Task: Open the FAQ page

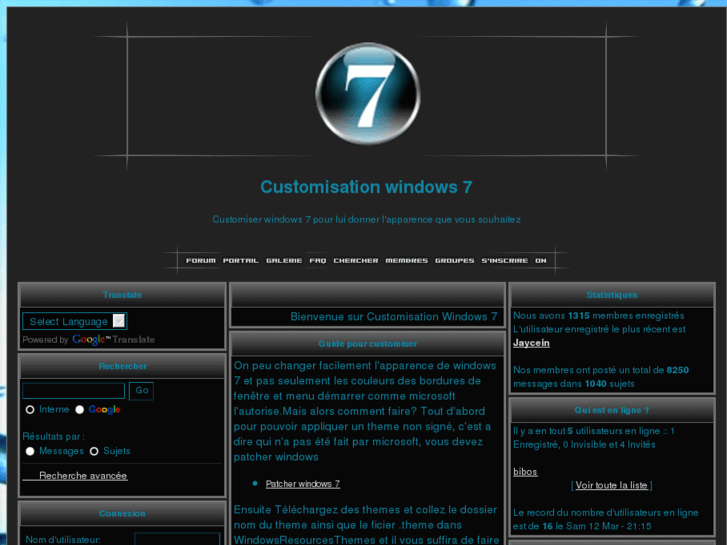Action: (318, 261)
